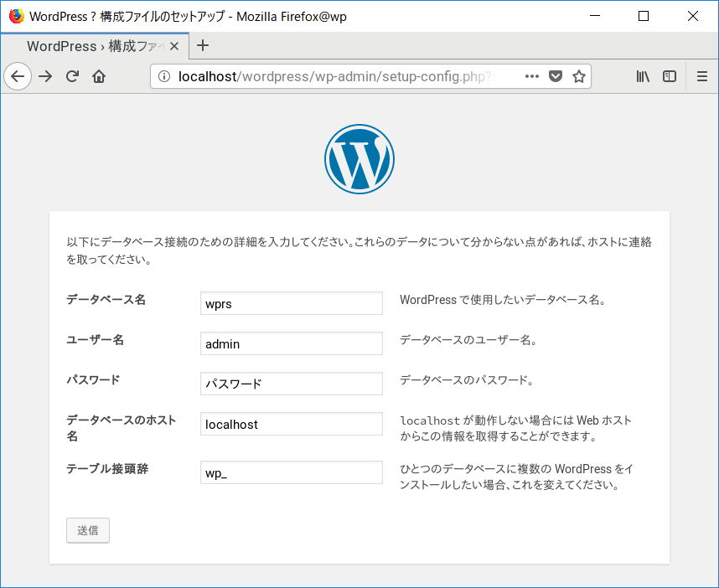
Task: Go back with the Firefox back arrow
Action: (18, 76)
